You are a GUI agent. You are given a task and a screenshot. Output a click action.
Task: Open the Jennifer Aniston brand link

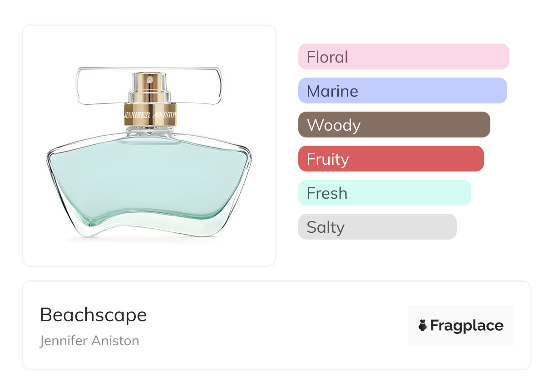coord(89,341)
